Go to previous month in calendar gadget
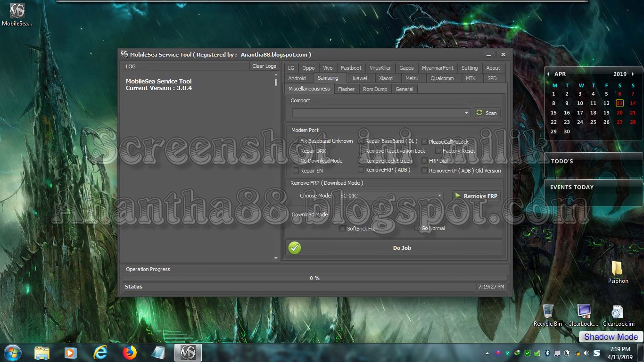Screen dimensions: 644x362 (548, 74)
